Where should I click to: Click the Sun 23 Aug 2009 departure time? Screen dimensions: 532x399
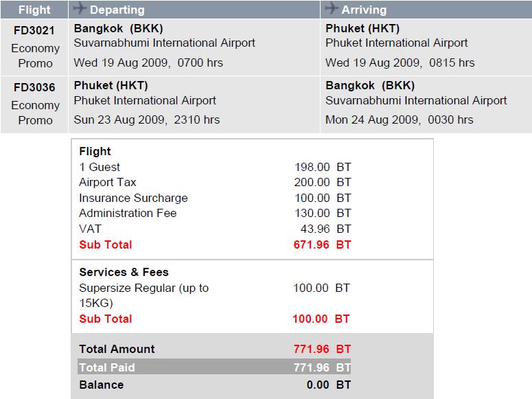[147, 120]
